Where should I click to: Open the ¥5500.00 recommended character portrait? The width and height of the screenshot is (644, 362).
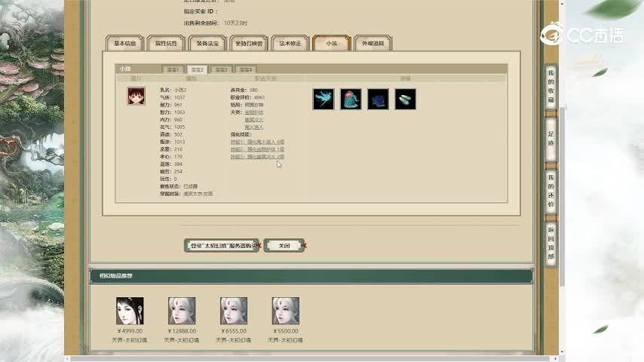285,311
